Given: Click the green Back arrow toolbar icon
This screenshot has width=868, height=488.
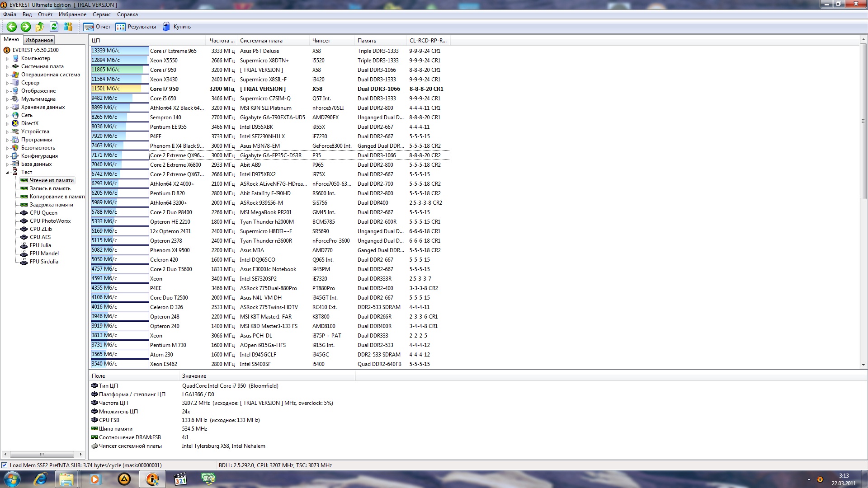Looking at the screenshot, I should tap(12, 27).
